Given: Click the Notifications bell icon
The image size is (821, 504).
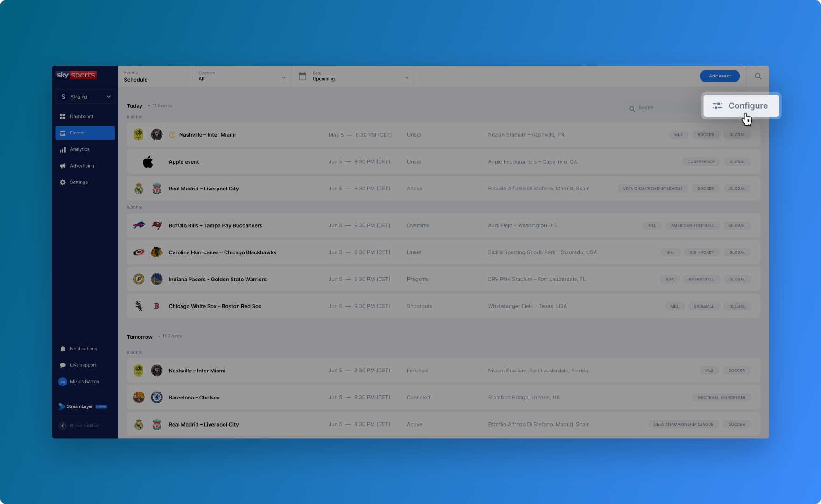Looking at the screenshot, I should (x=63, y=349).
